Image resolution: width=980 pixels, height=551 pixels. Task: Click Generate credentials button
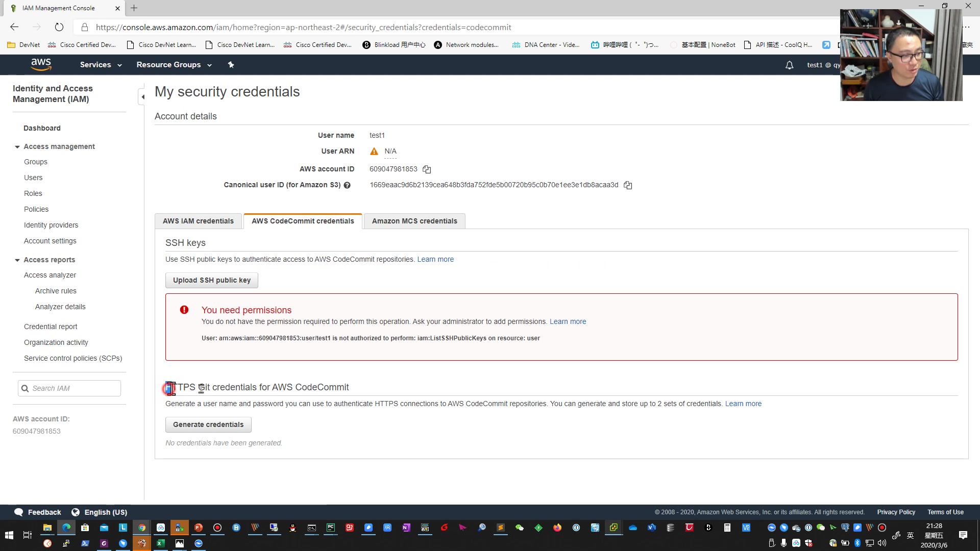pyautogui.click(x=208, y=424)
